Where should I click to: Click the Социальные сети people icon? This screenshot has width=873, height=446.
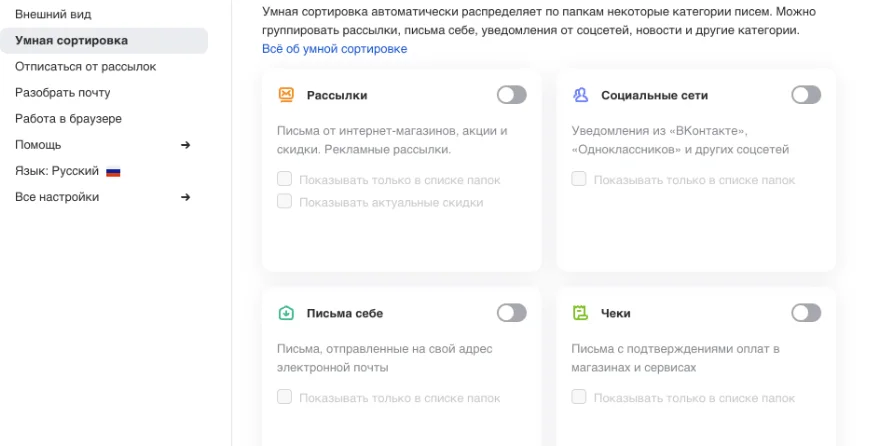pyautogui.click(x=580, y=95)
